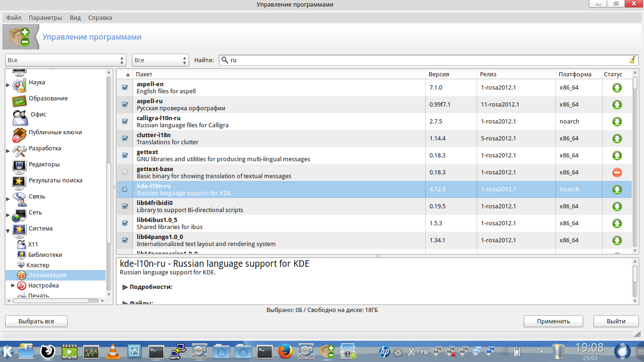Click the red status icon for gettext-base
This screenshot has height=362, width=644.
point(617,173)
